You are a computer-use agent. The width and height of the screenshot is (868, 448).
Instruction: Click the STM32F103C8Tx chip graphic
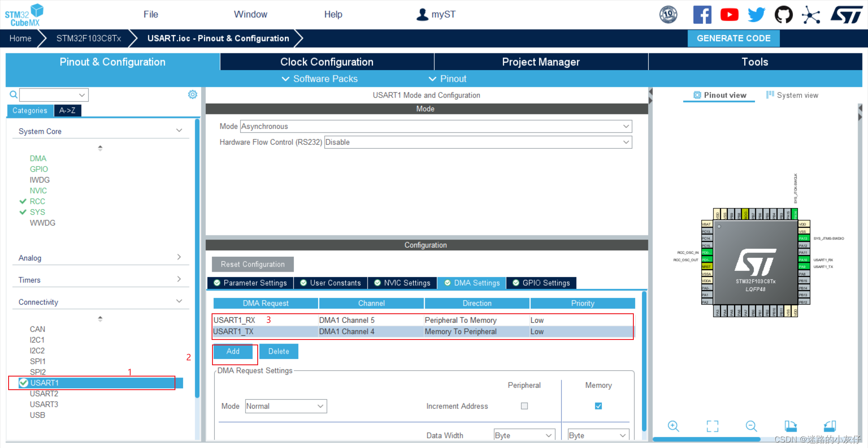tap(755, 263)
